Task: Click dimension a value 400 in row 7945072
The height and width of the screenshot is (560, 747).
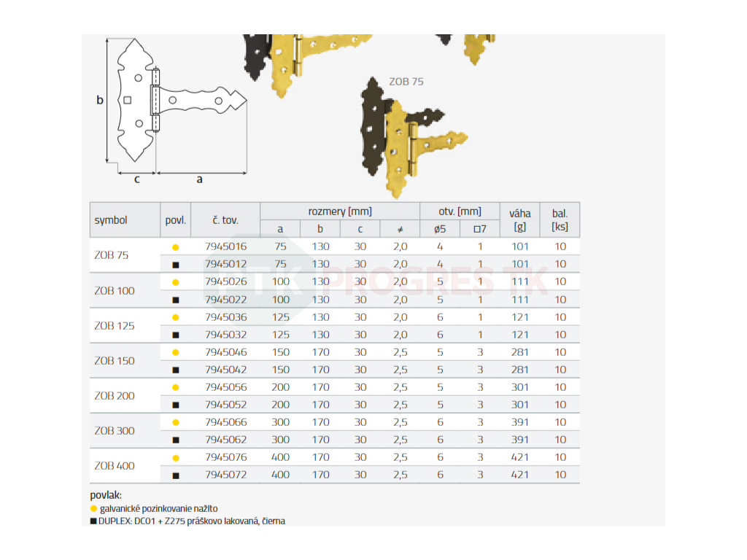Action: coord(280,475)
